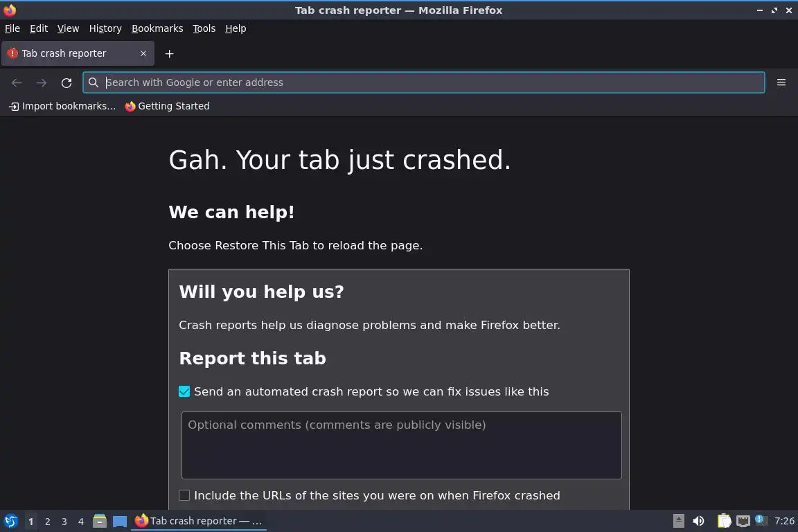Switch to workspace 4
This screenshot has width=798, height=532.
coord(80,522)
